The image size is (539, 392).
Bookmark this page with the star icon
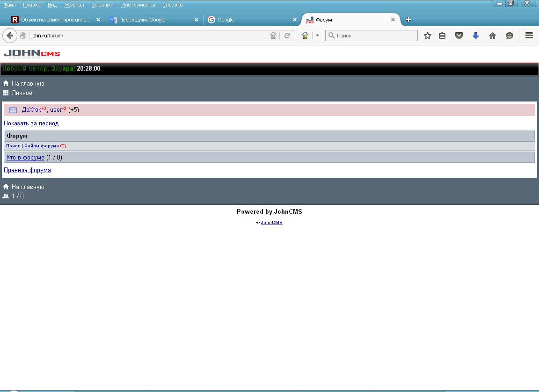pyautogui.click(x=427, y=36)
